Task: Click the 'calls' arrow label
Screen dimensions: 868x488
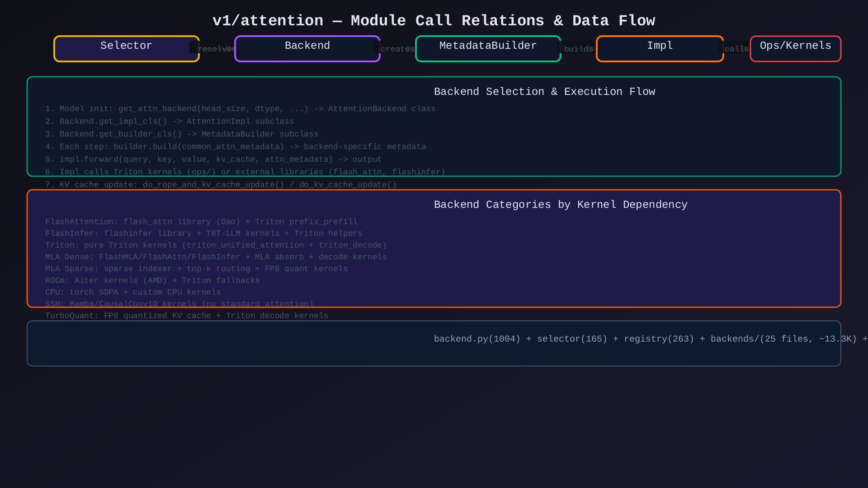Action: pos(736,49)
